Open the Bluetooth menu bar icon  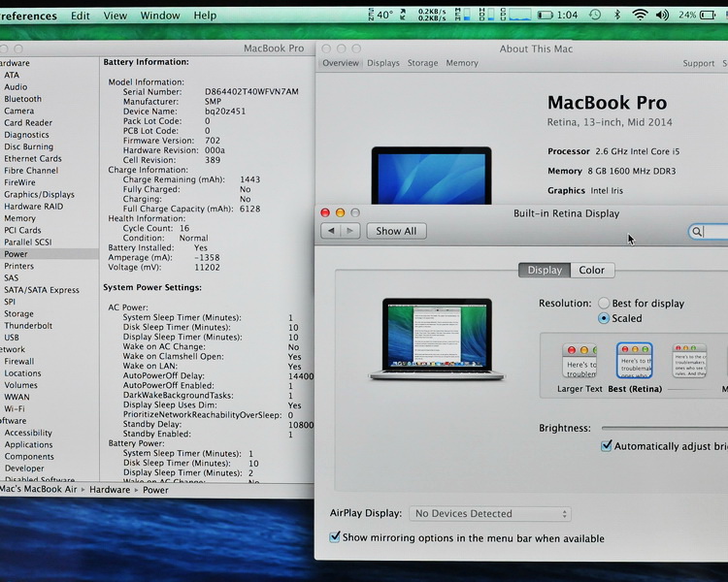click(617, 15)
